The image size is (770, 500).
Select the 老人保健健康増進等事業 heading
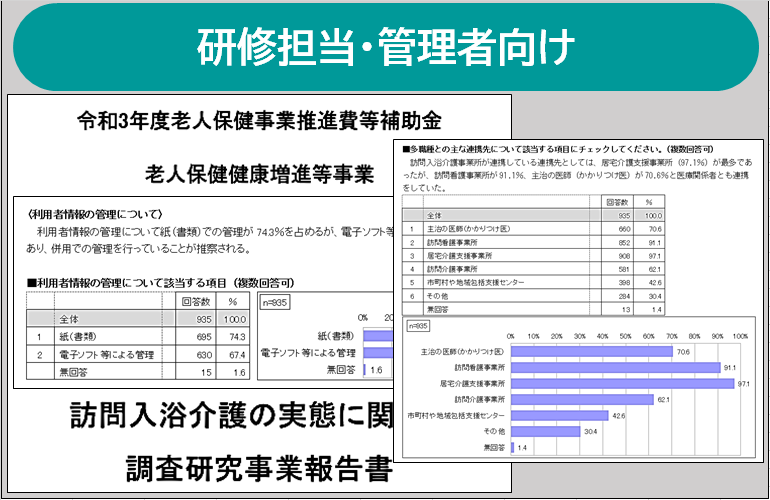[259, 174]
